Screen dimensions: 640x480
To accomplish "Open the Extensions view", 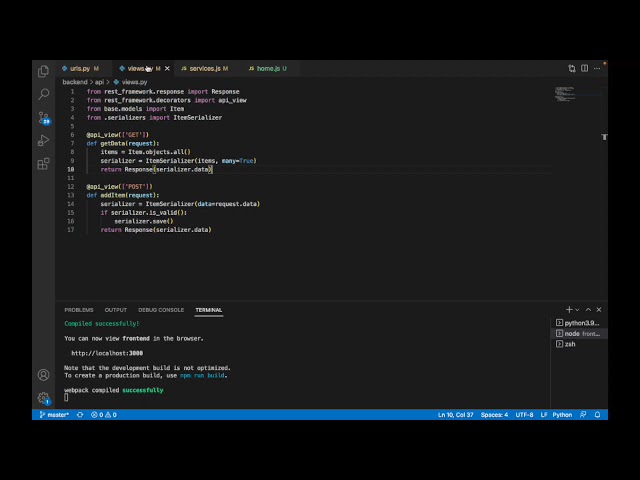I will coord(43,164).
